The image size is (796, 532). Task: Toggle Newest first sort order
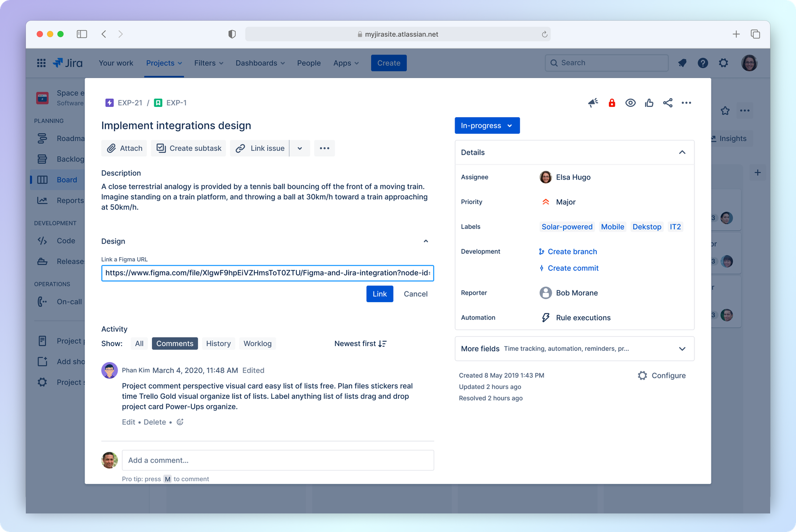[360, 344]
